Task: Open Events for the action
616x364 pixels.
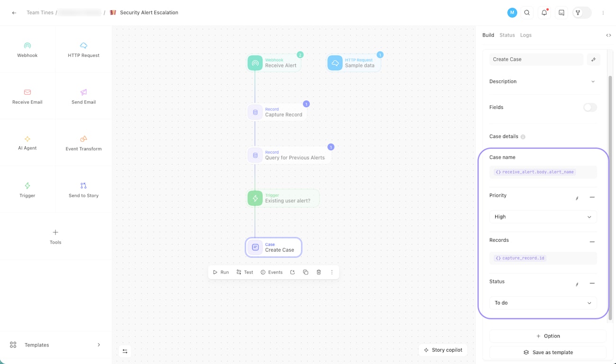Action: coord(272,272)
